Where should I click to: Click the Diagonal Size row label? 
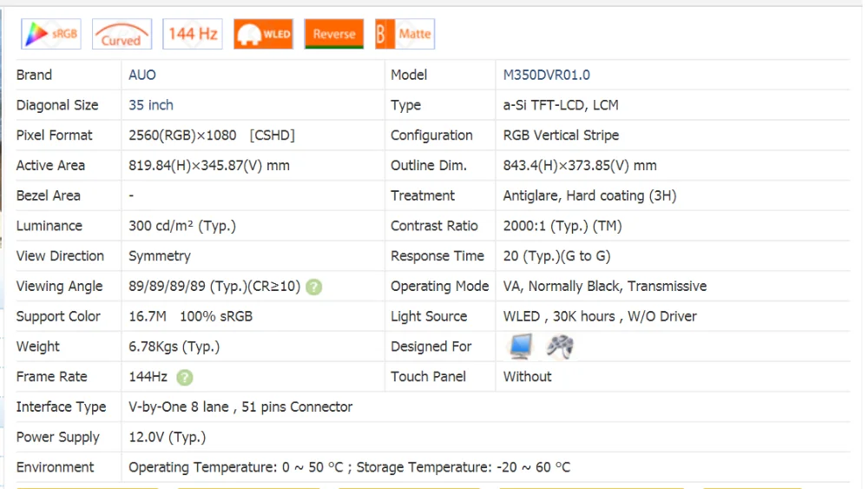tap(57, 105)
